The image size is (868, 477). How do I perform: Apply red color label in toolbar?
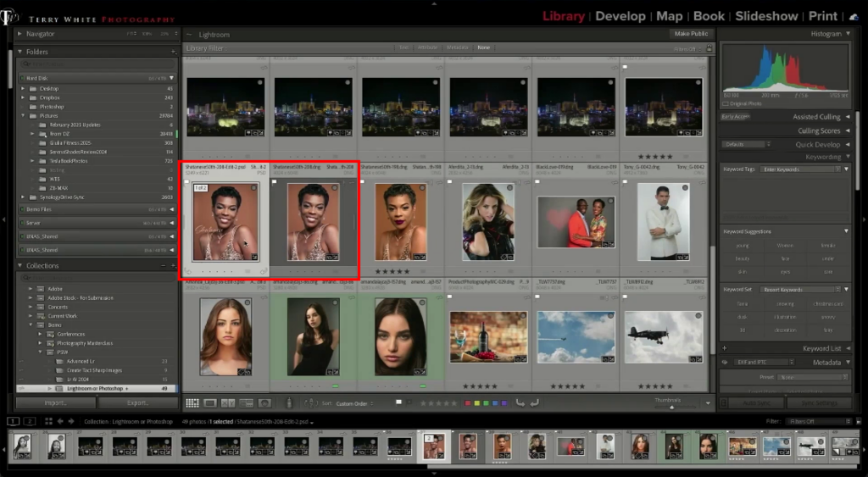coord(467,403)
